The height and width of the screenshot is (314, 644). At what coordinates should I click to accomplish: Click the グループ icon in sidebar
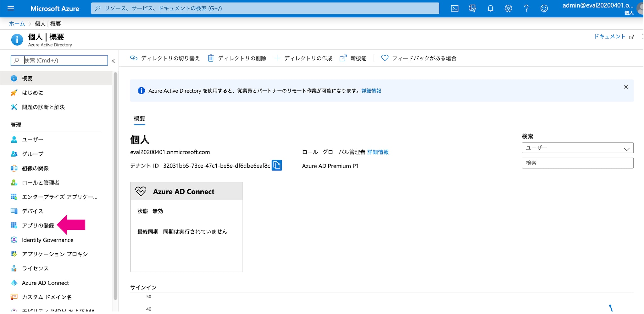[14, 154]
